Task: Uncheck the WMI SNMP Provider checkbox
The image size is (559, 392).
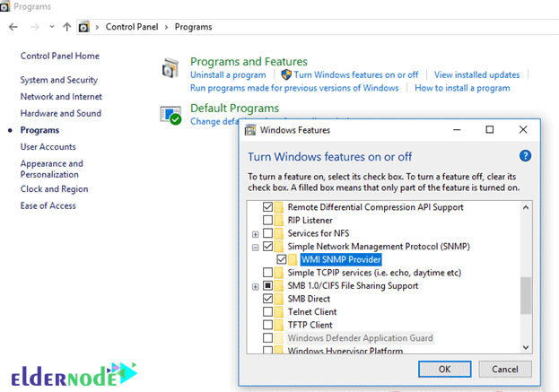Action: click(282, 259)
